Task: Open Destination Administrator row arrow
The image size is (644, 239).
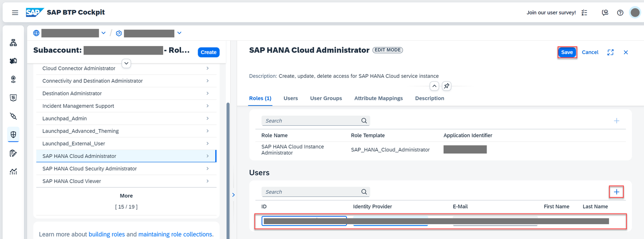Action: coord(208,94)
